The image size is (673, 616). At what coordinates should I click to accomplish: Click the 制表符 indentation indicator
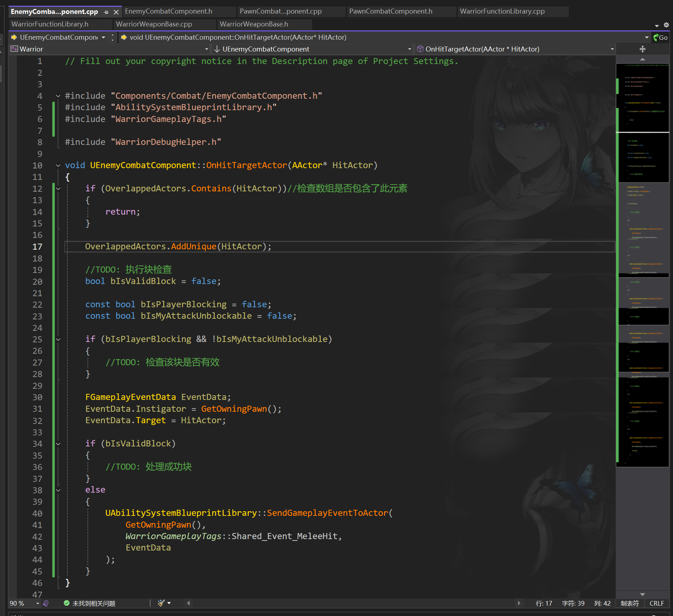[x=630, y=603]
